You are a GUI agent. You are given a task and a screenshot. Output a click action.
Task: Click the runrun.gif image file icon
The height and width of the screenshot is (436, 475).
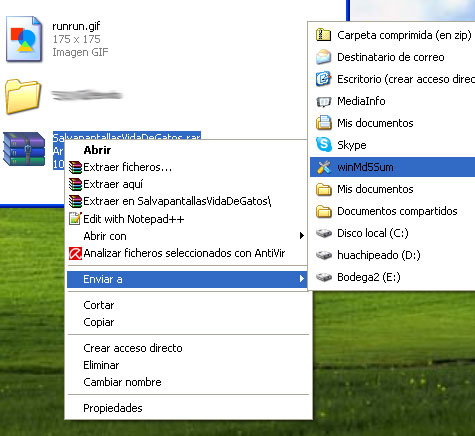click(x=24, y=39)
